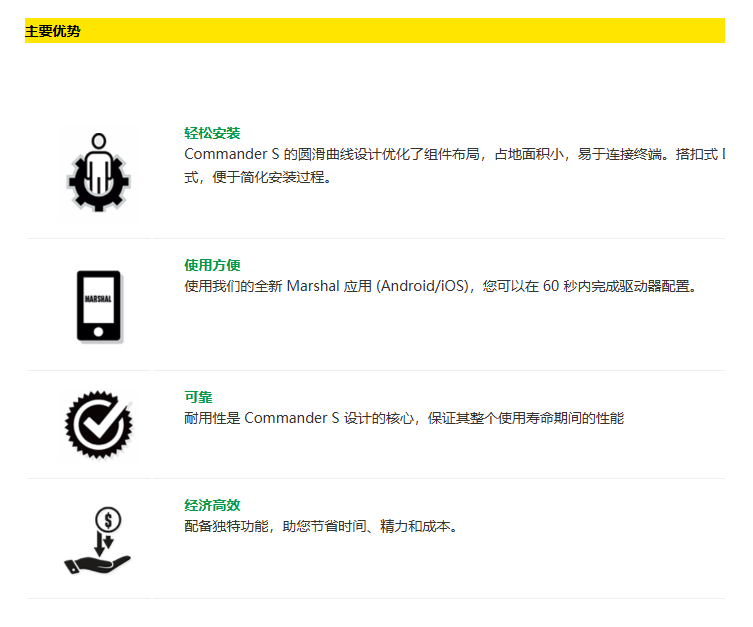Click the line beginning 式，便于简化安装过程
Viewport: 753px width, 627px height.
tap(257, 177)
